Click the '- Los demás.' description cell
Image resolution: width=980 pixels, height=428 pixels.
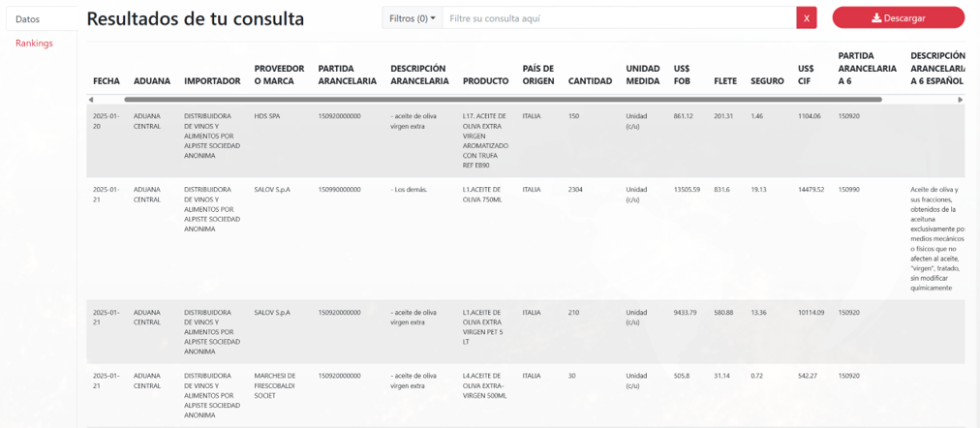coord(408,190)
